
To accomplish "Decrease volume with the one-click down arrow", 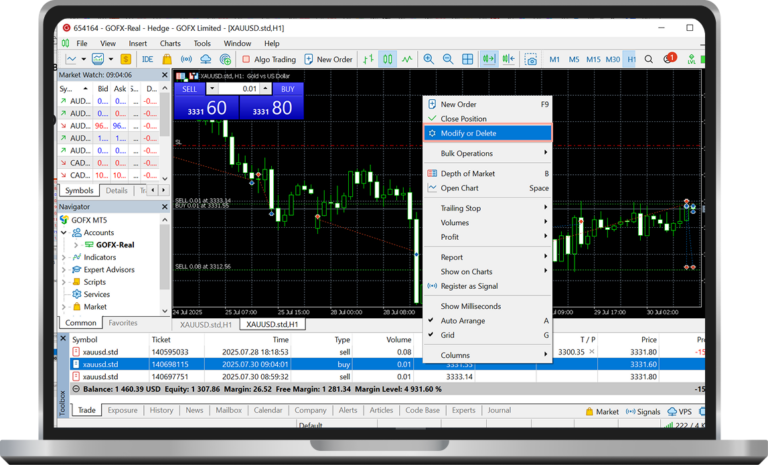I will (212, 89).
